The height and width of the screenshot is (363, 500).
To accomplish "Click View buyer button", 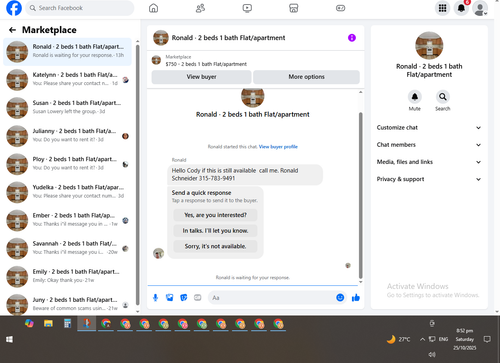I will click(x=201, y=77).
